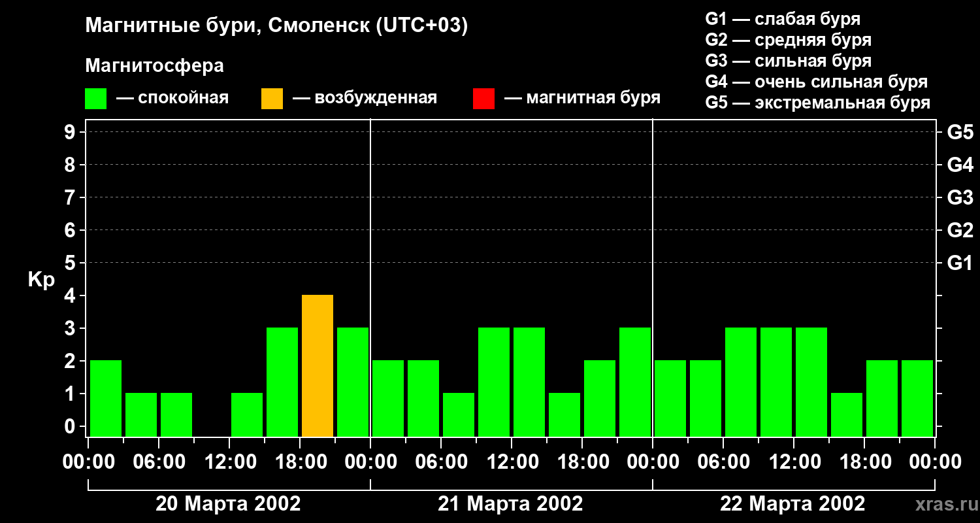Screen dimensions: 980x523
Task: Click the '18:00' time label above 20 Марта
Action: click(300, 462)
